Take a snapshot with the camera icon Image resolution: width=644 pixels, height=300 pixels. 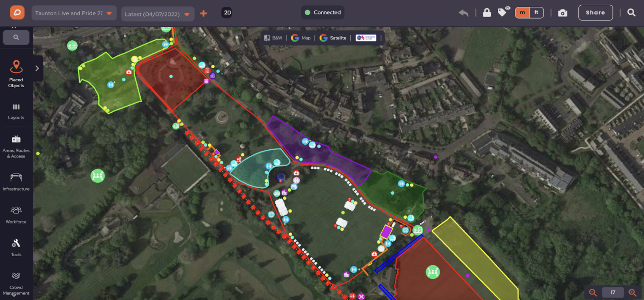(563, 13)
